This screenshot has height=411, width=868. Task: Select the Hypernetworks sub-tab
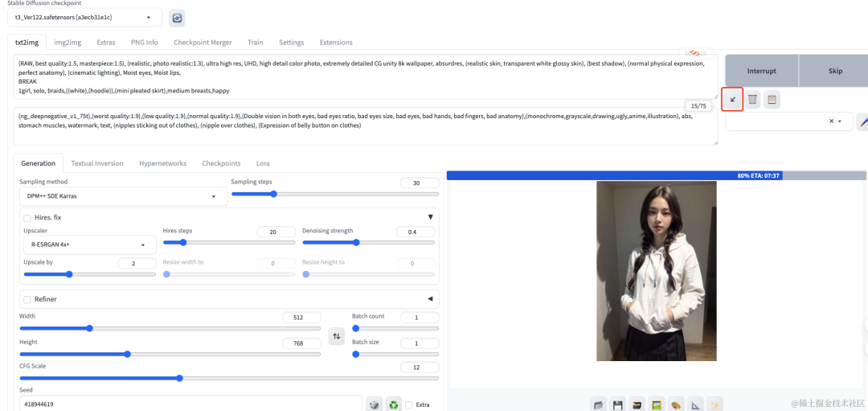coord(162,163)
